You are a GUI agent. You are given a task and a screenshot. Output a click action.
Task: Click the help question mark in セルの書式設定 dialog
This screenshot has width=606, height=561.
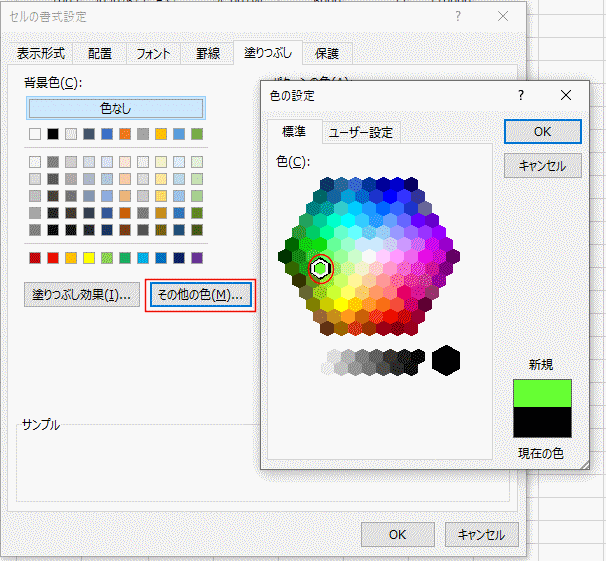coord(457,17)
